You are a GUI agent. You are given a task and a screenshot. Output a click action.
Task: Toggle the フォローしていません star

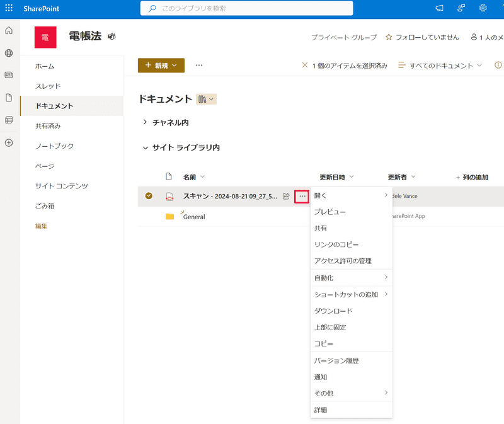click(x=389, y=37)
